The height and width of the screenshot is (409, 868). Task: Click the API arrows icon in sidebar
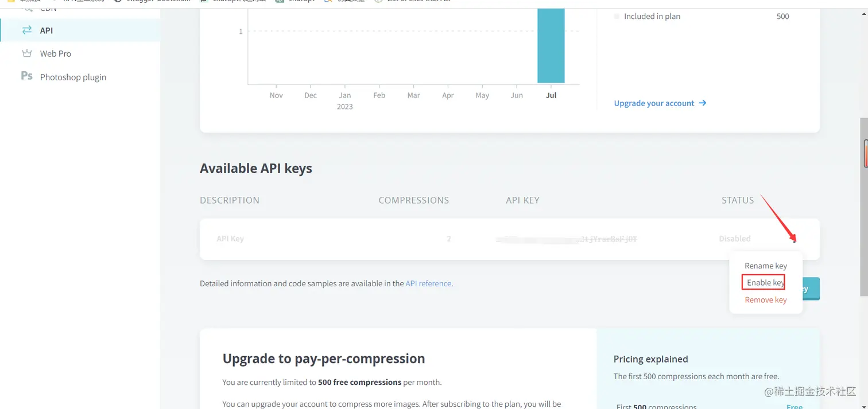[x=27, y=30]
